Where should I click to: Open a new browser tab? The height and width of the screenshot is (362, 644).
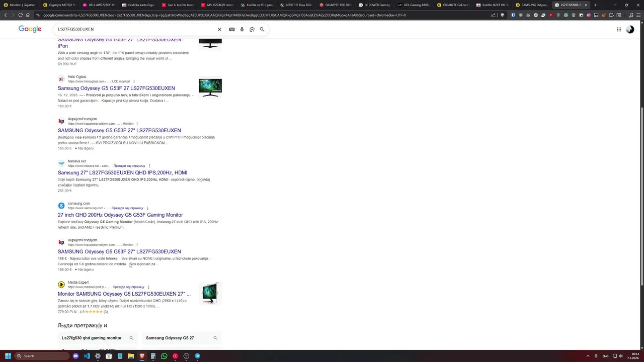(x=595, y=5)
